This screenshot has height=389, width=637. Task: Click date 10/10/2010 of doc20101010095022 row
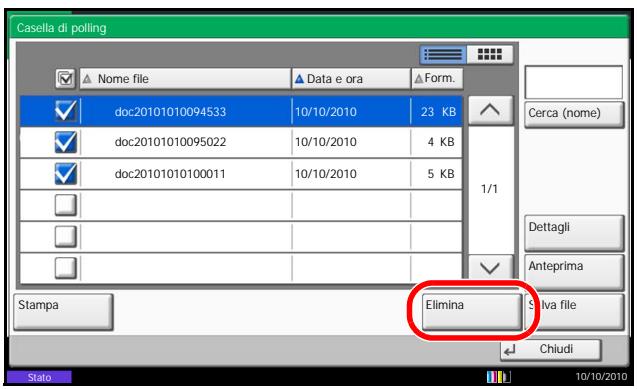(326, 142)
